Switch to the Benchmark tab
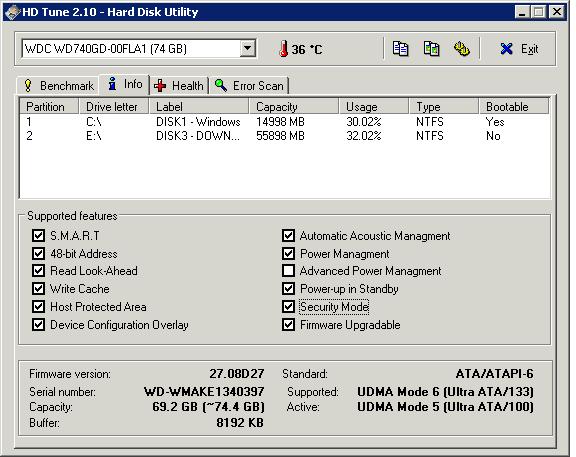This screenshot has width=576, height=457. tap(58, 86)
